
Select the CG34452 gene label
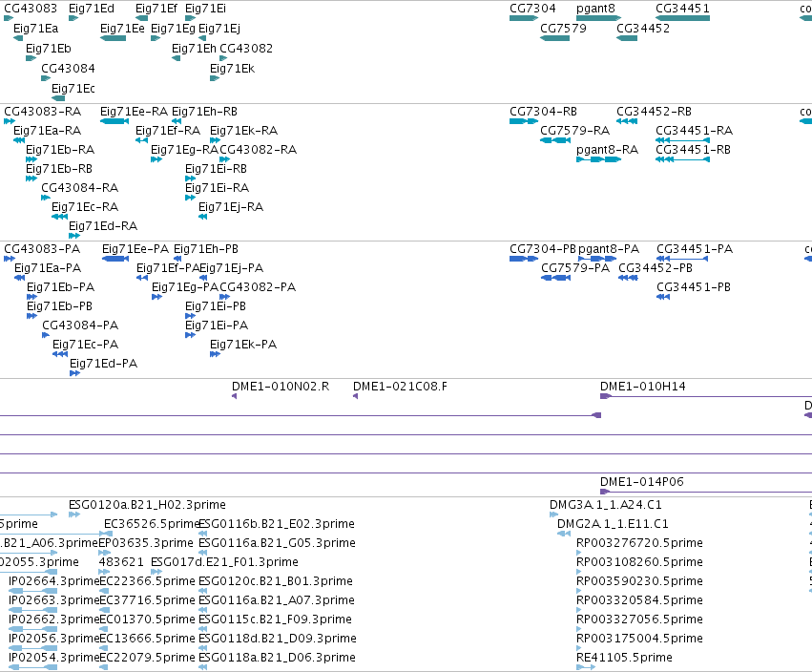point(643,29)
